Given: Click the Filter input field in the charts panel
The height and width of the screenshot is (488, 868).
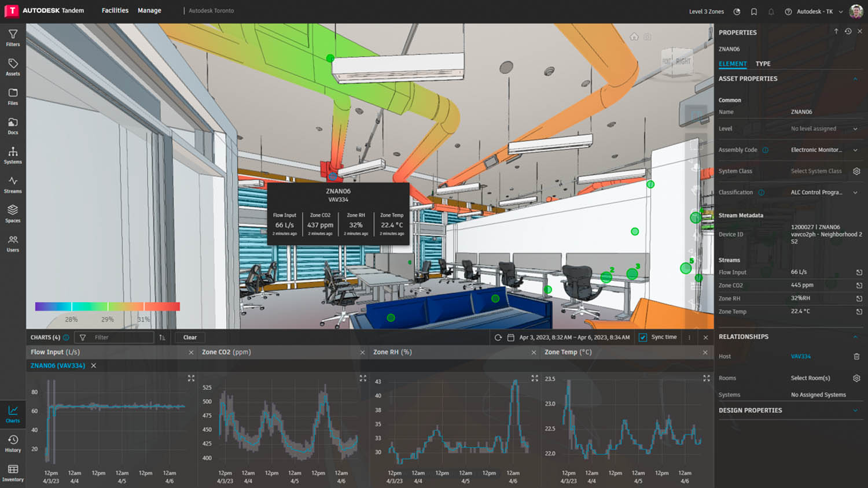Looking at the screenshot, I should (x=113, y=337).
